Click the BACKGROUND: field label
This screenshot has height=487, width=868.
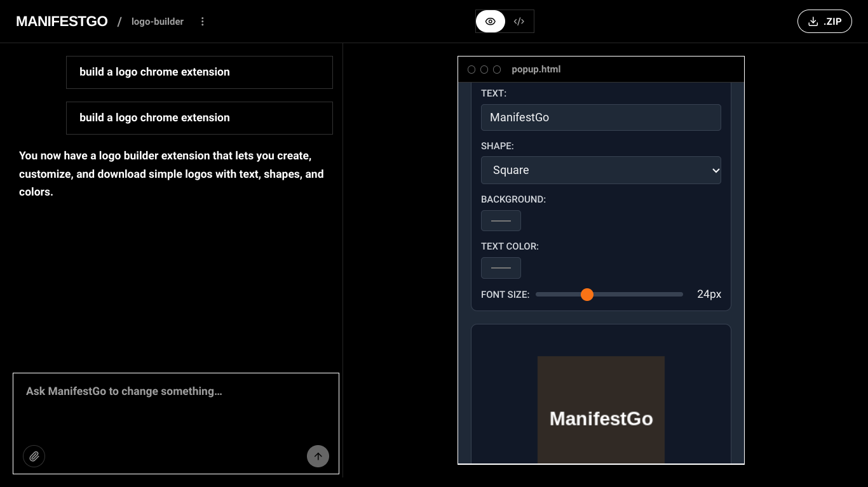click(x=513, y=199)
